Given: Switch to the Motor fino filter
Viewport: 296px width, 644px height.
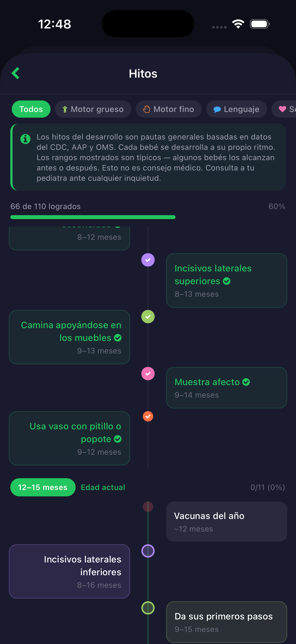Looking at the screenshot, I should pos(169,109).
